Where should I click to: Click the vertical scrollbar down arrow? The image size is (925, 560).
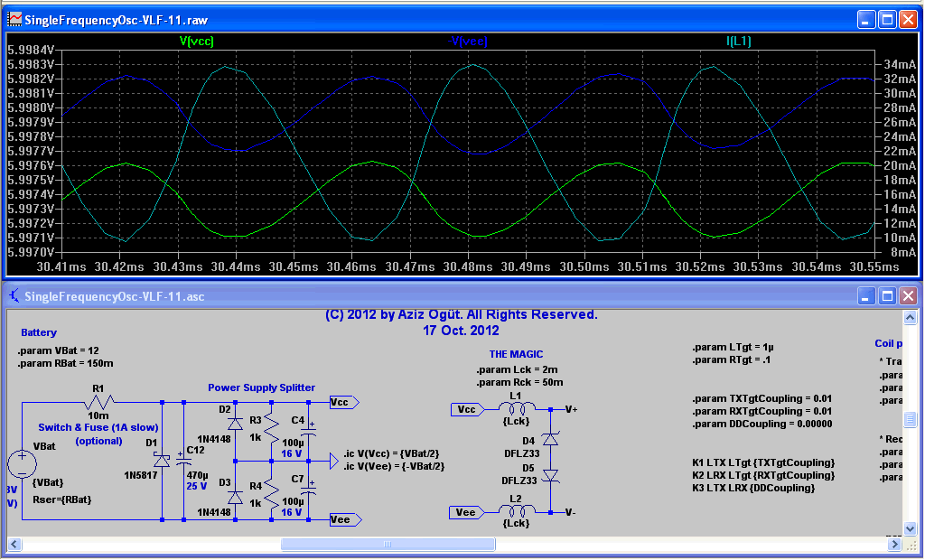pyautogui.click(x=911, y=528)
